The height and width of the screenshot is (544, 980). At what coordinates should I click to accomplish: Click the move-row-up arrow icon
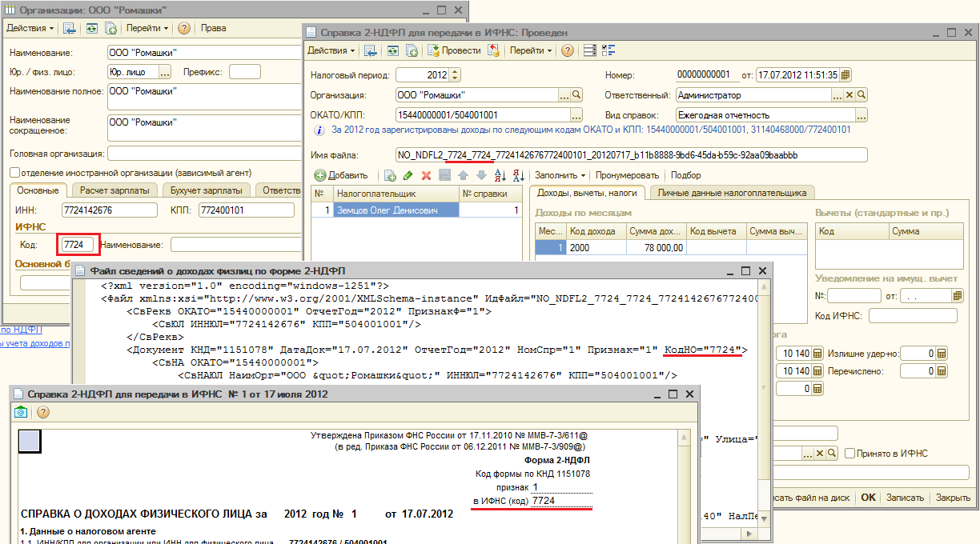pyautogui.click(x=463, y=175)
